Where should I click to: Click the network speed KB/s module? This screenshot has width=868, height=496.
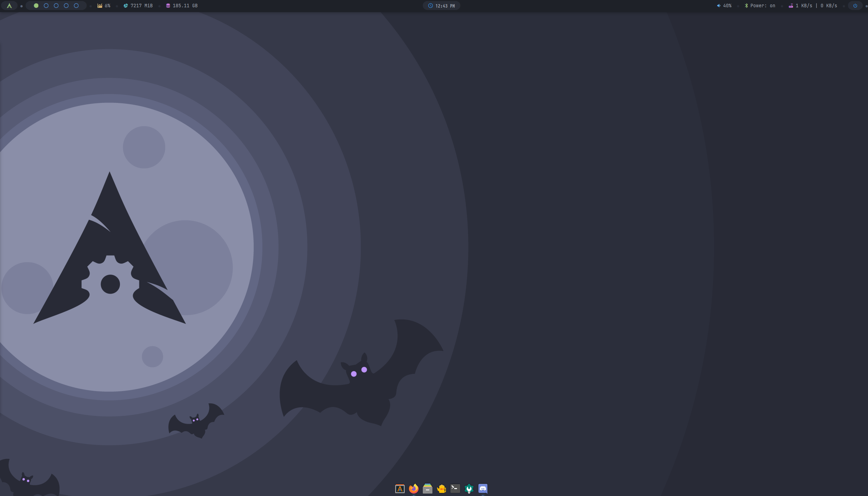[x=813, y=6]
